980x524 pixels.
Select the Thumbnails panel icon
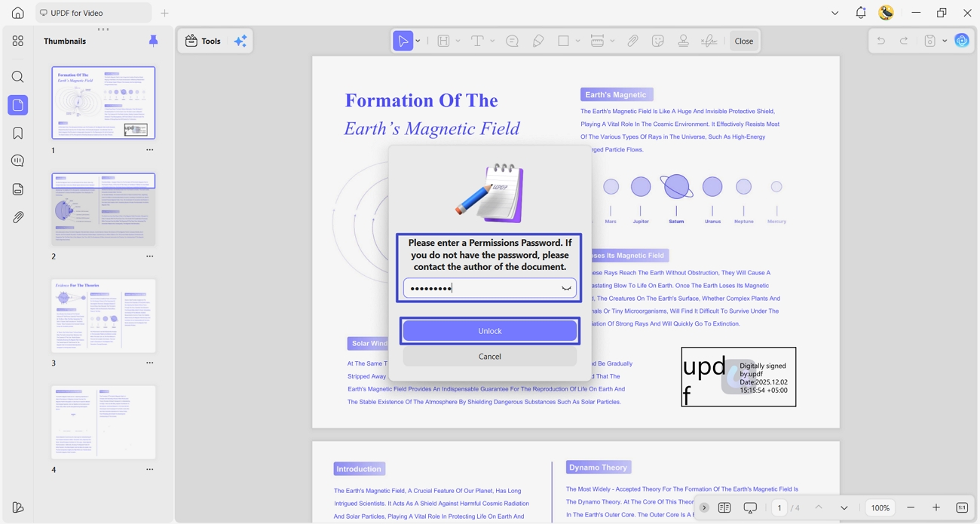(18, 105)
